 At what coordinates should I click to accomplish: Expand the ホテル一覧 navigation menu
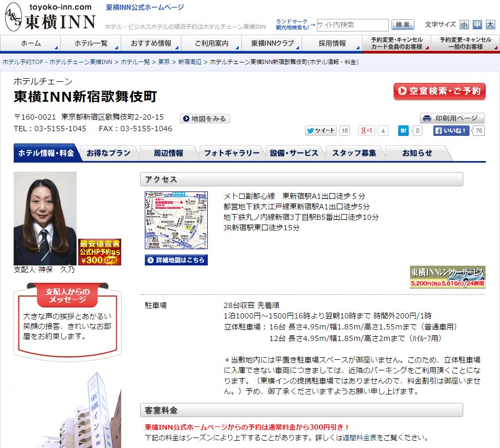[91, 44]
